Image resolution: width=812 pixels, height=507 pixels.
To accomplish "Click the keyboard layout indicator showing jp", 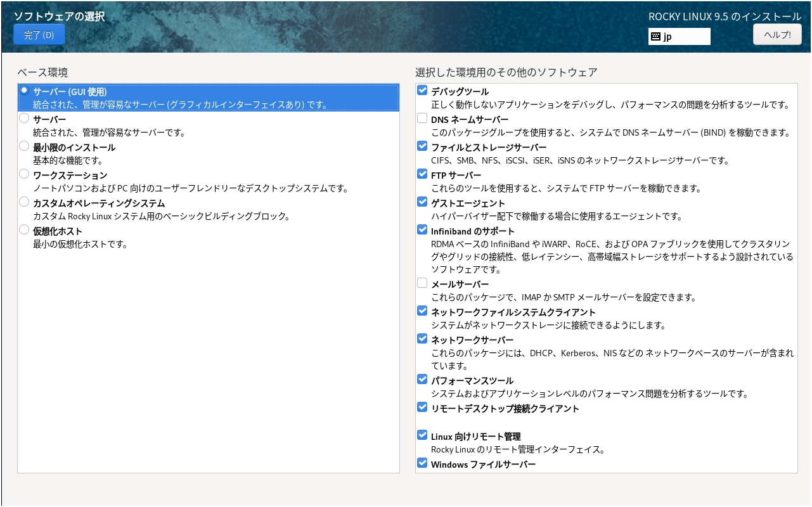I will (678, 36).
